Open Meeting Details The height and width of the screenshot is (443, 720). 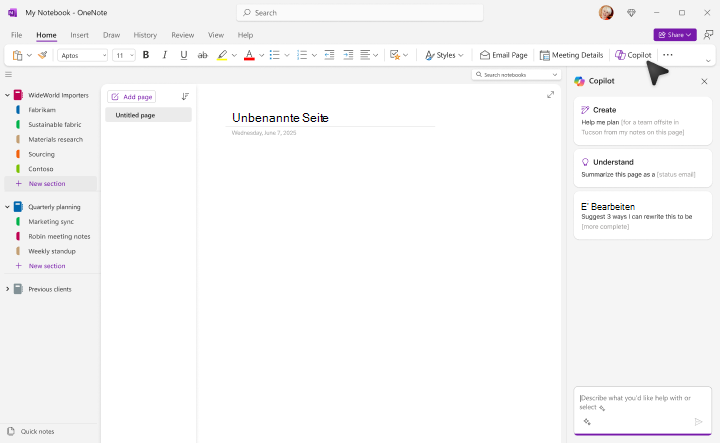click(571, 55)
